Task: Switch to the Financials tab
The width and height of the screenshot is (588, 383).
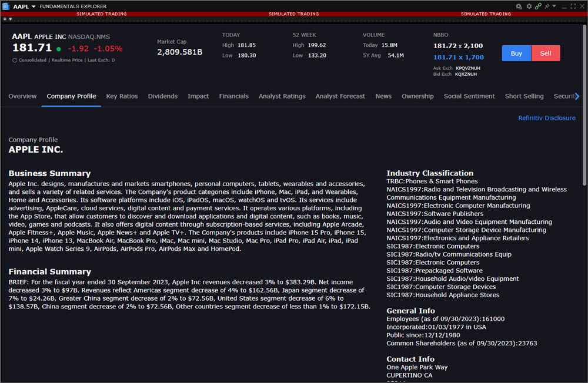Action: [x=233, y=96]
